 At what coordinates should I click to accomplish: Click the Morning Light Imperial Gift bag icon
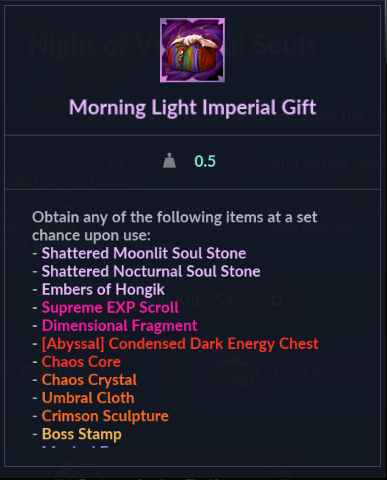tap(192, 50)
